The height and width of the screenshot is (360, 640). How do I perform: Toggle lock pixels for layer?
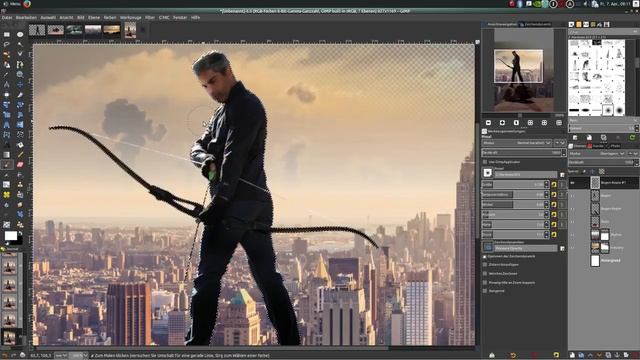coord(584,172)
